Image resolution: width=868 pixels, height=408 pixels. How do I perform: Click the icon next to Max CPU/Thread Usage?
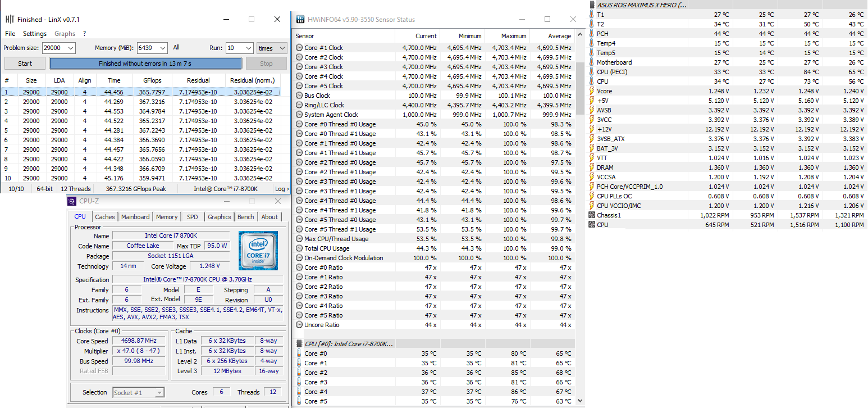[299, 239]
